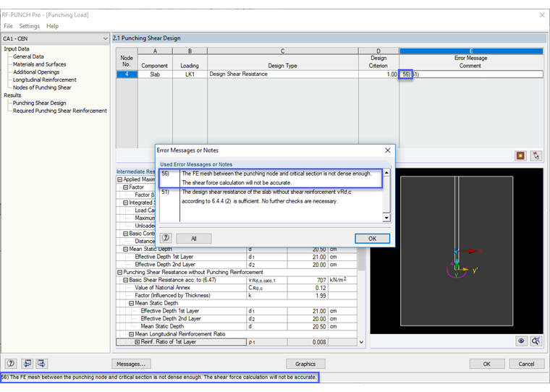Viewport: 550px width, 392px height.
Task: Click the pick node icon beside the table
Action: (536, 155)
